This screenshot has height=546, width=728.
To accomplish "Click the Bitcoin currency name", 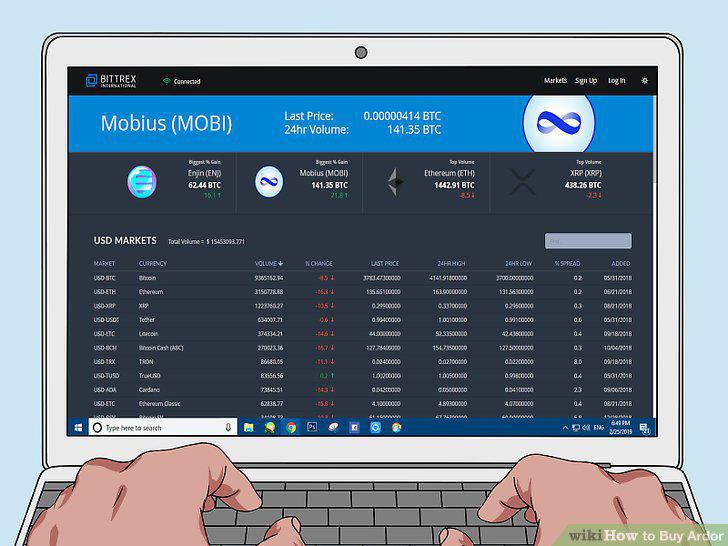I will coord(148,278).
